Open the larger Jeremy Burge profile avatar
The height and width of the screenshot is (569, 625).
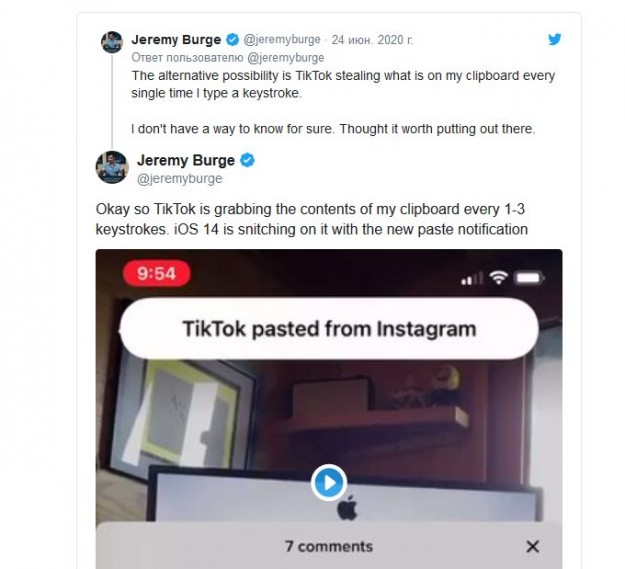tap(112, 167)
